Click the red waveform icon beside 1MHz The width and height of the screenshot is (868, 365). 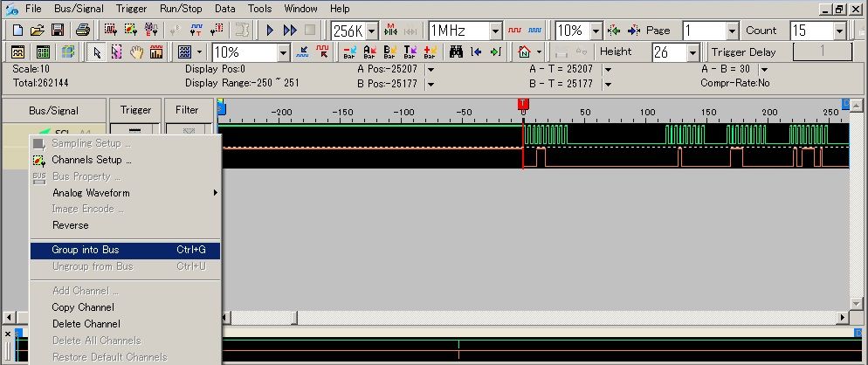pos(515,30)
